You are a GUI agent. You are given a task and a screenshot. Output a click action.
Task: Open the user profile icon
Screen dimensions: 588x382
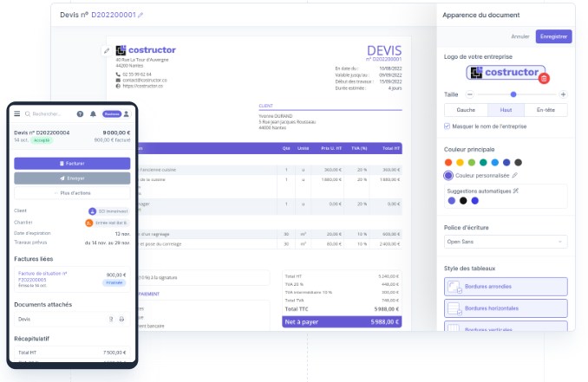tap(127, 113)
